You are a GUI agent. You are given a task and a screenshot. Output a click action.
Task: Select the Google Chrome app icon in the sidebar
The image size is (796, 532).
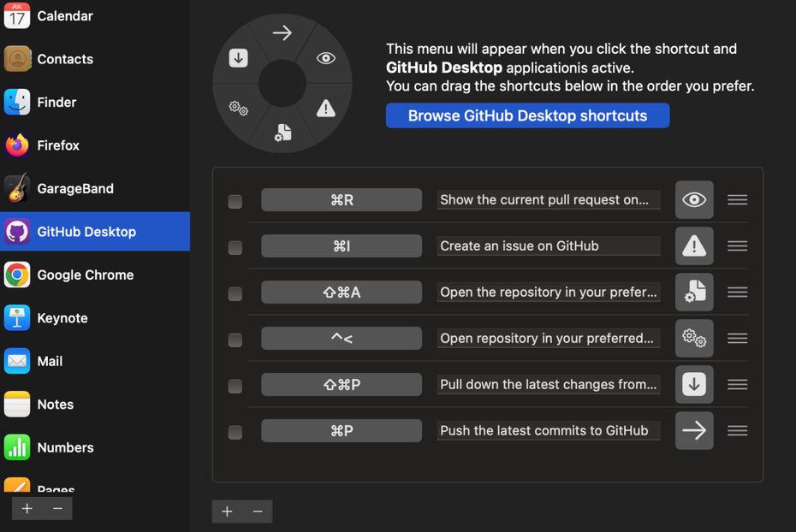tap(17, 275)
